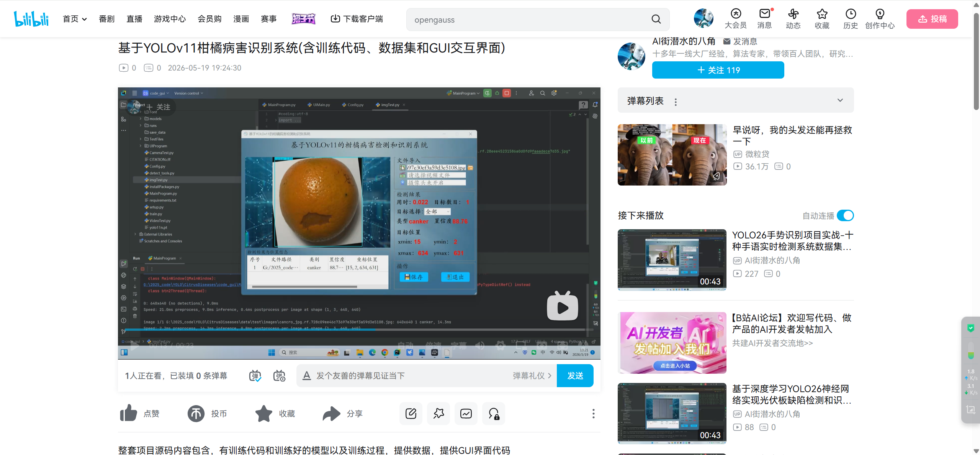Click the video title 基于YOLOv11柑橘病害识别系统
Screen dimensions: 980x455
(x=311, y=48)
